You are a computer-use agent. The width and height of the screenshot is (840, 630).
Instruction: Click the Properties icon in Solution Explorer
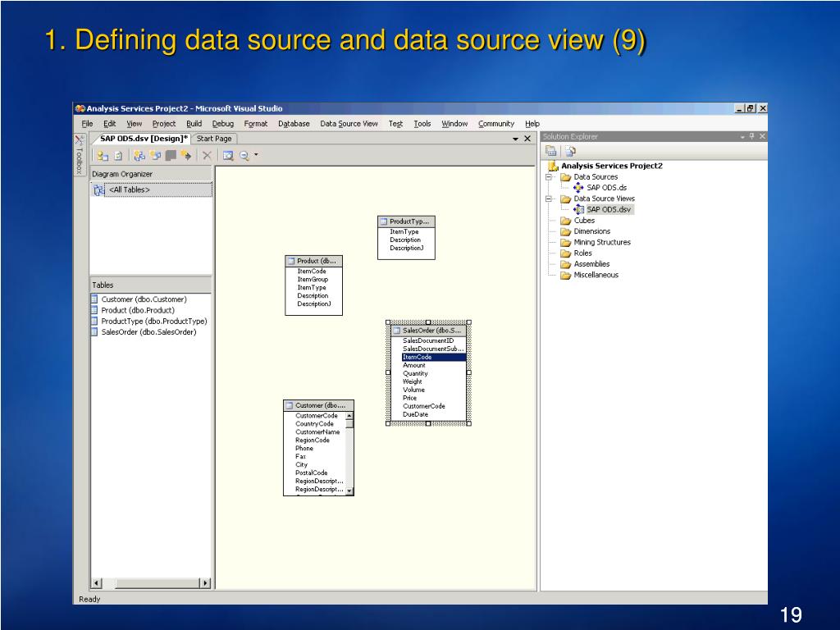pos(551,151)
